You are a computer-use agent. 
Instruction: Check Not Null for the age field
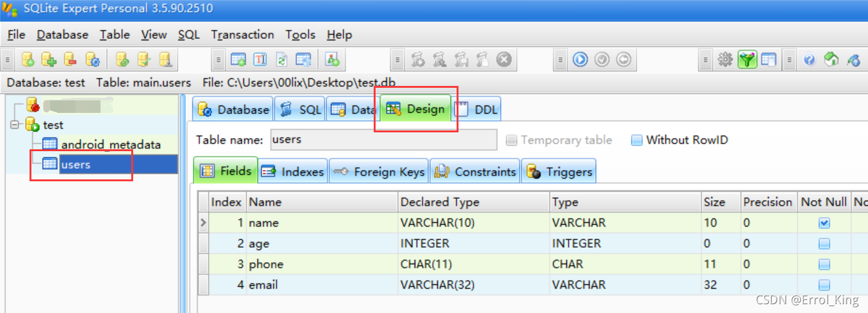(825, 243)
